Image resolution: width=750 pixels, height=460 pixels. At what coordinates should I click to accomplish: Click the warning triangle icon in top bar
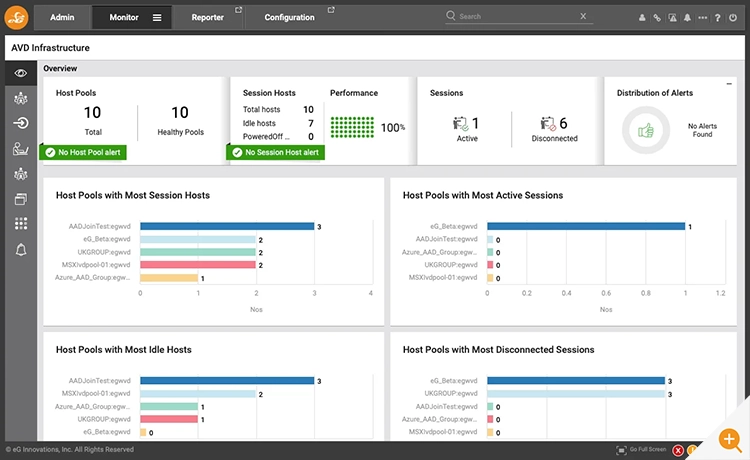point(672,18)
